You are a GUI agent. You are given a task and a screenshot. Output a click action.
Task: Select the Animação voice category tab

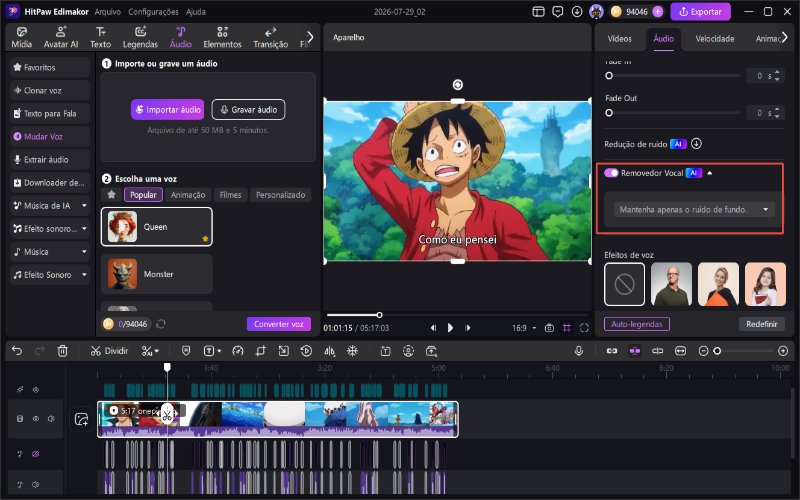(188, 194)
